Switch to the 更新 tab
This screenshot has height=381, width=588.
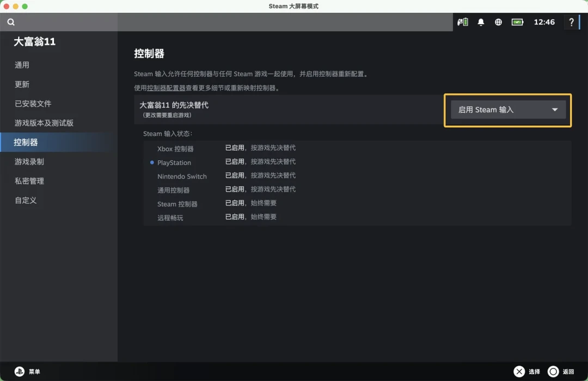(x=22, y=84)
